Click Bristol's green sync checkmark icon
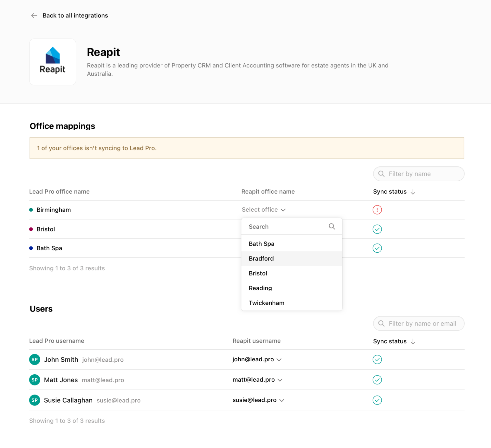The image size is (491, 448). click(x=377, y=229)
